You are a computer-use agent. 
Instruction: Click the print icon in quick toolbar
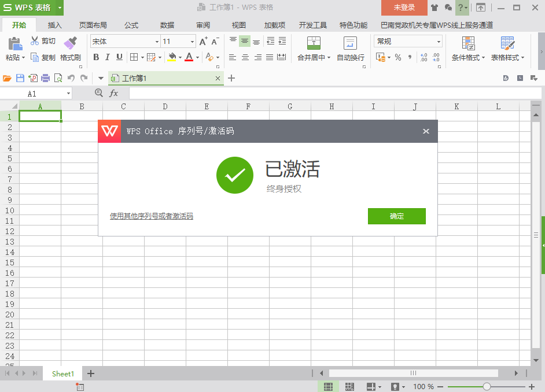pyautogui.click(x=46, y=78)
